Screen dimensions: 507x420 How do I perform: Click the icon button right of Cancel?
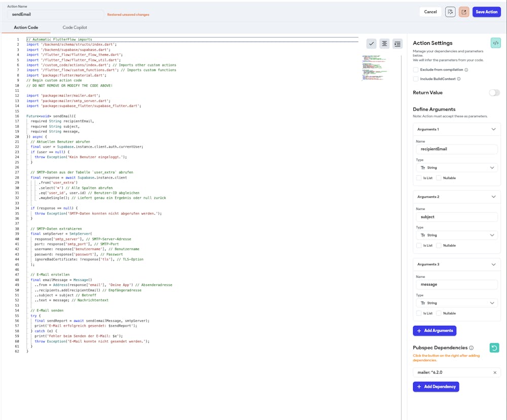450,12
